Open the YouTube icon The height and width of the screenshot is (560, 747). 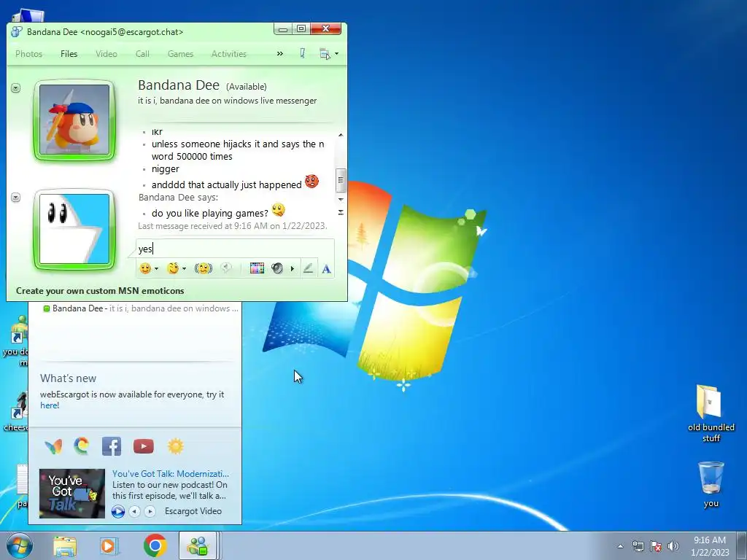point(144,446)
